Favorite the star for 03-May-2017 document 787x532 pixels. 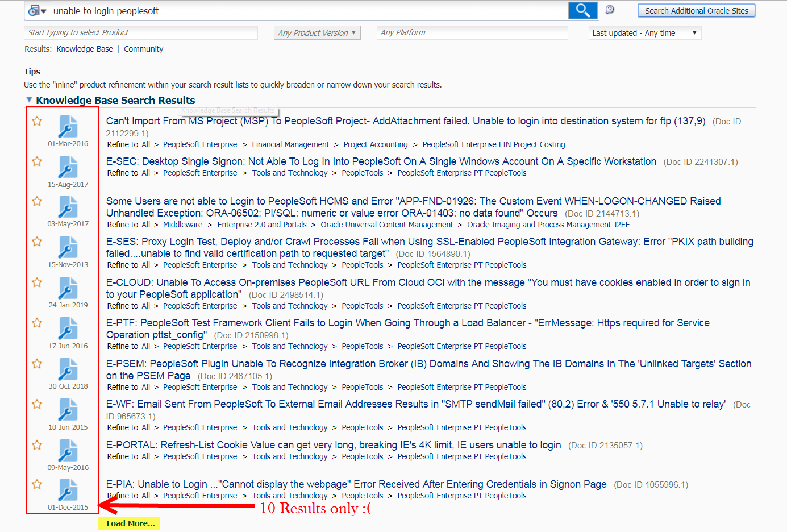[x=37, y=201]
